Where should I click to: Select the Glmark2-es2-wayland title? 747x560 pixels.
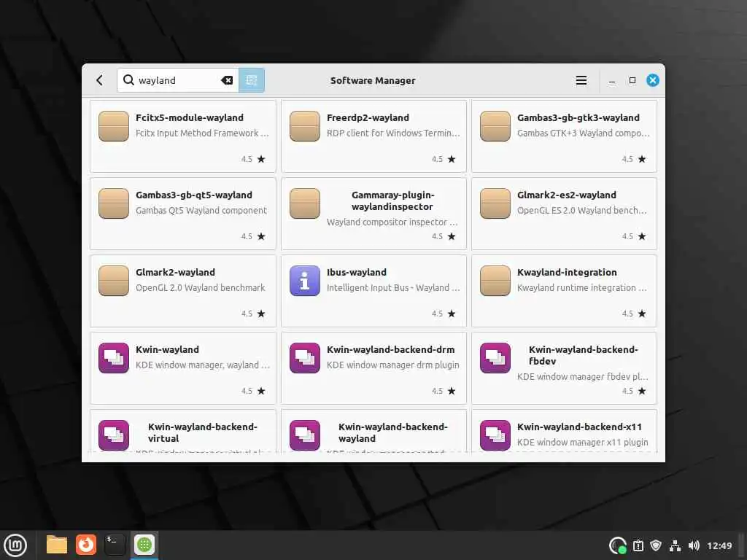click(566, 195)
